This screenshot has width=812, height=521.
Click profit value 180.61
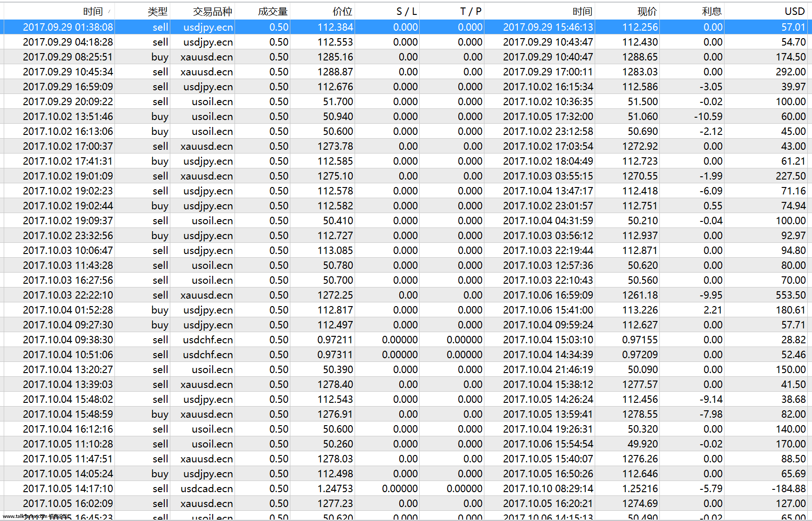791,310
